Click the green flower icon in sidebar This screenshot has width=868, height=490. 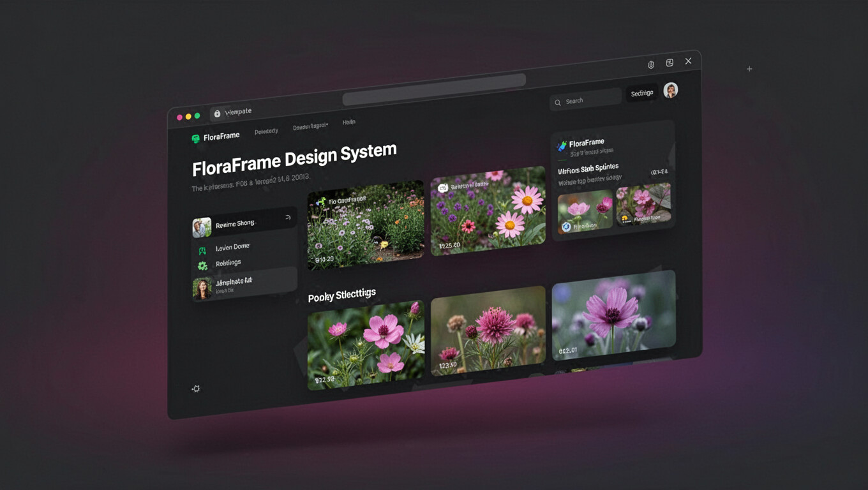[202, 266]
